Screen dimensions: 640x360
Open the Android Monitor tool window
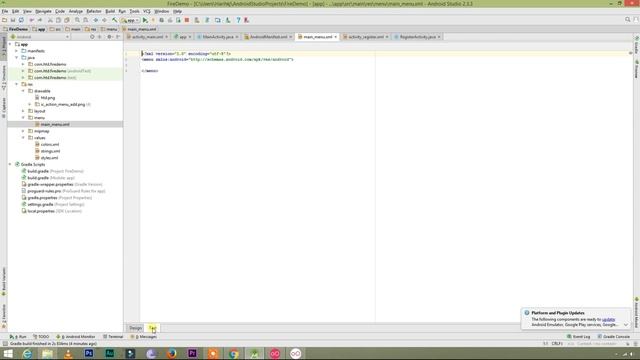click(76, 337)
